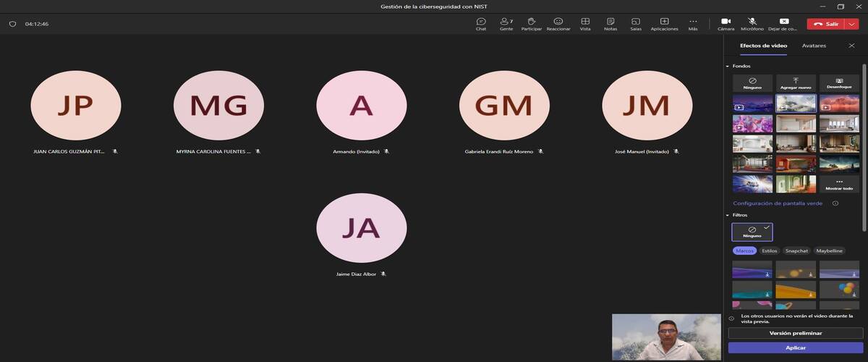
Task: Open the dropdown arrow beside Salir
Action: pos(853,24)
